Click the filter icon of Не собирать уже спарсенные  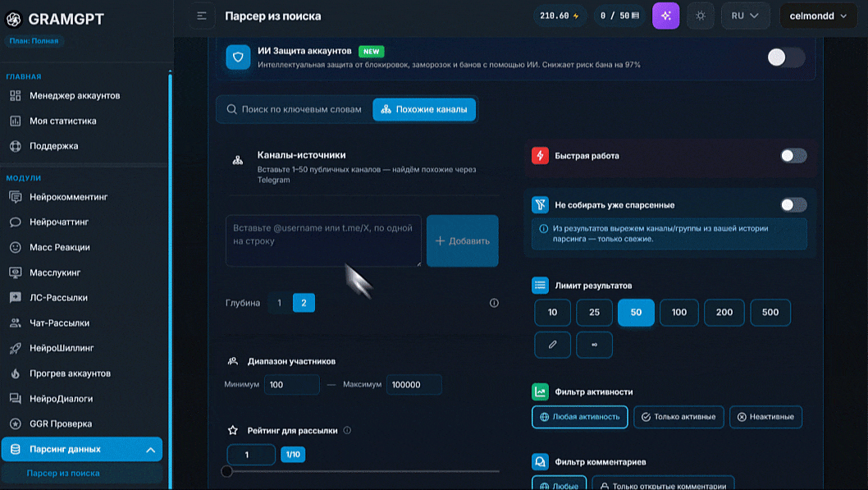click(541, 205)
